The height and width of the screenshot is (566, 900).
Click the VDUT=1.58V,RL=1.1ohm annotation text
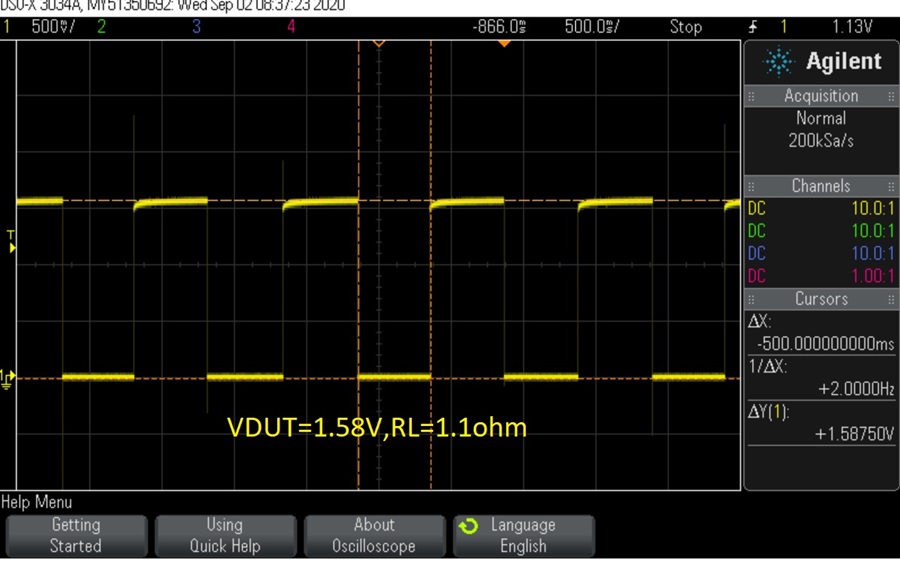coord(377,427)
